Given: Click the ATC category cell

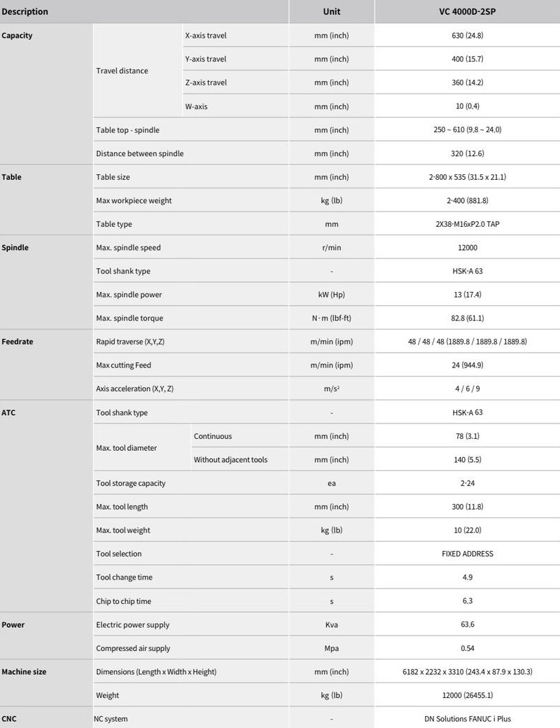Looking at the screenshot, I should click(x=46, y=506).
